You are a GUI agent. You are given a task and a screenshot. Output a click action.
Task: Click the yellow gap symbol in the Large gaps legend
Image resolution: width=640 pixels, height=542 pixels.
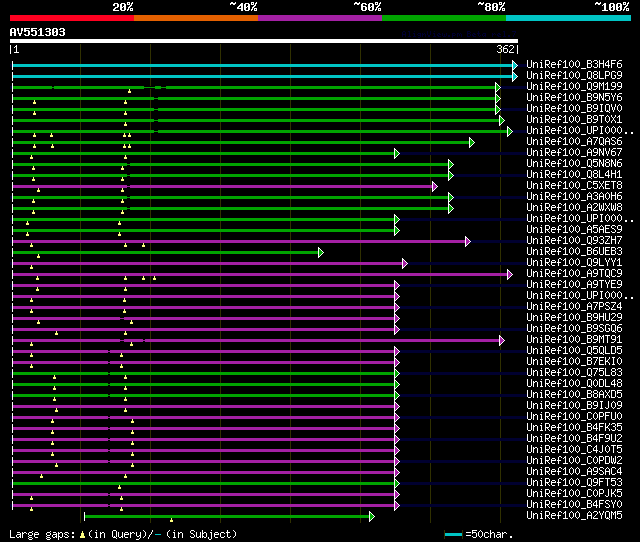coord(82,534)
